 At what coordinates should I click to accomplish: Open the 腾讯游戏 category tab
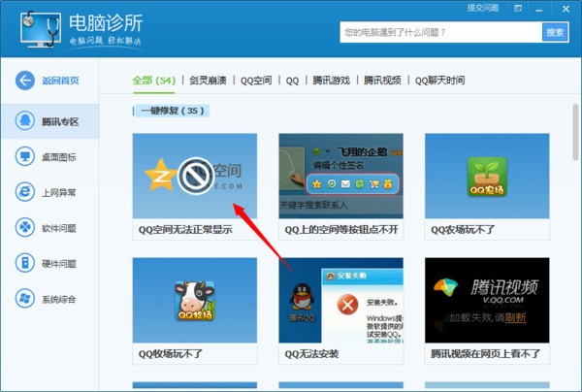331,81
